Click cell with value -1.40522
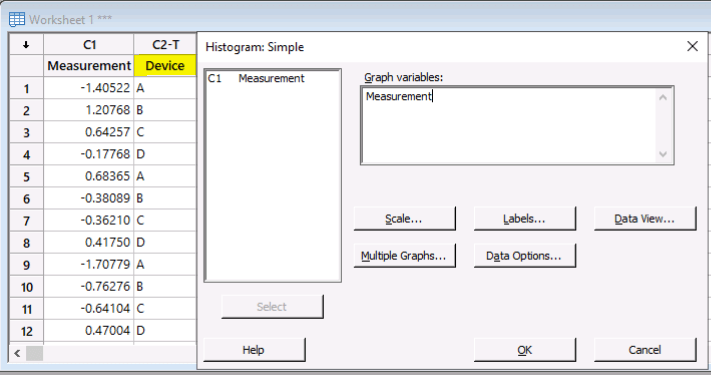 [89, 88]
